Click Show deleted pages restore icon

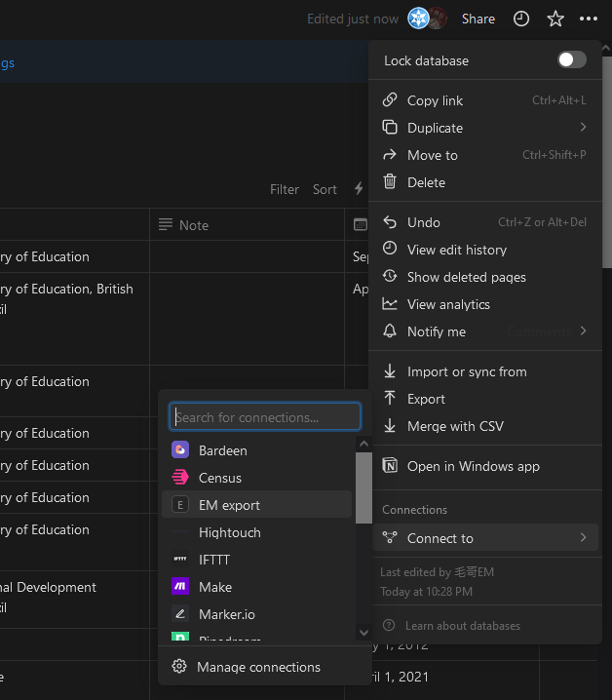click(390, 276)
